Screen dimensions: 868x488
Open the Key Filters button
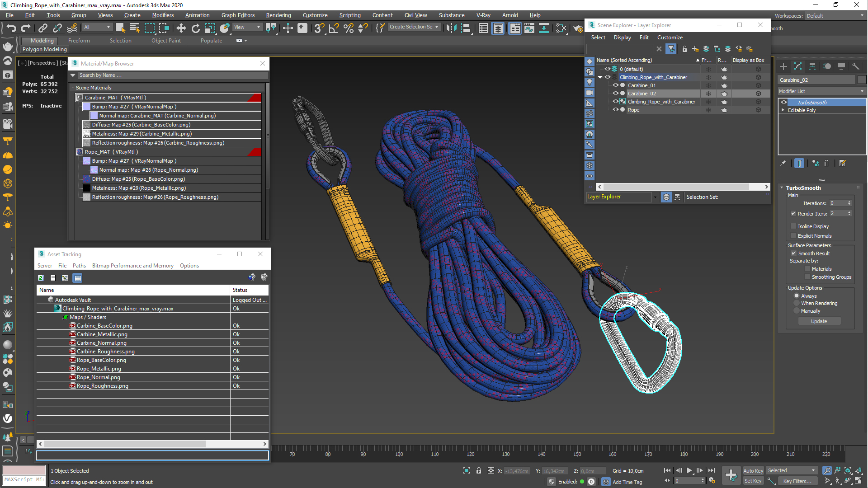(797, 481)
